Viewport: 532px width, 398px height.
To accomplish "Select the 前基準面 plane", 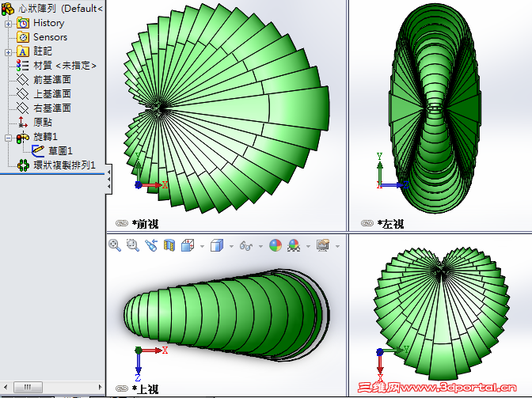I will [x=52, y=80].
